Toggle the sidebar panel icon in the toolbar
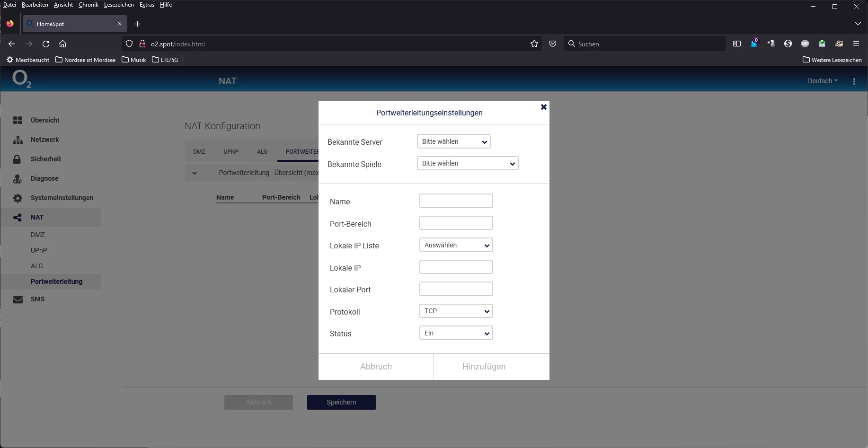The height and width of the screenshot is (448, 868). pyautogui.click(x=737, y=44)
